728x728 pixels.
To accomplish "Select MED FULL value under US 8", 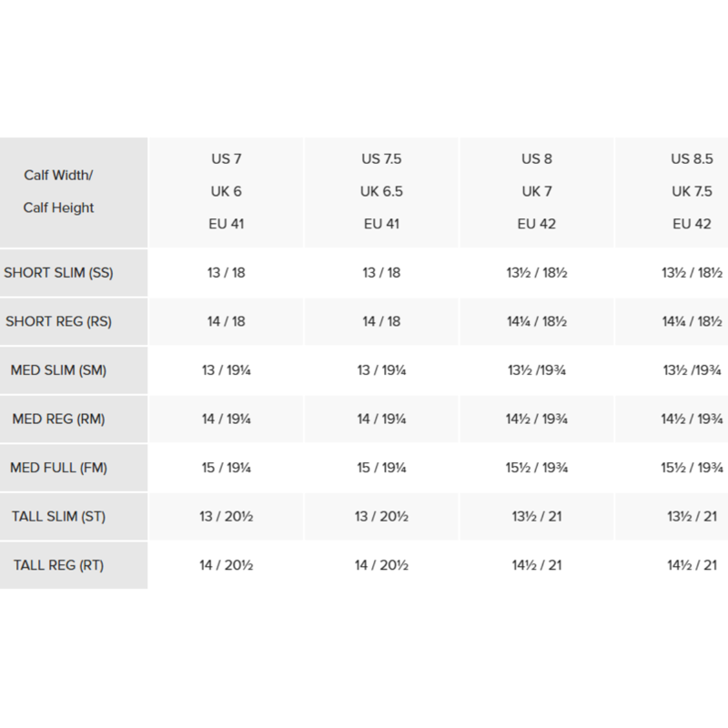I will 537,468.
